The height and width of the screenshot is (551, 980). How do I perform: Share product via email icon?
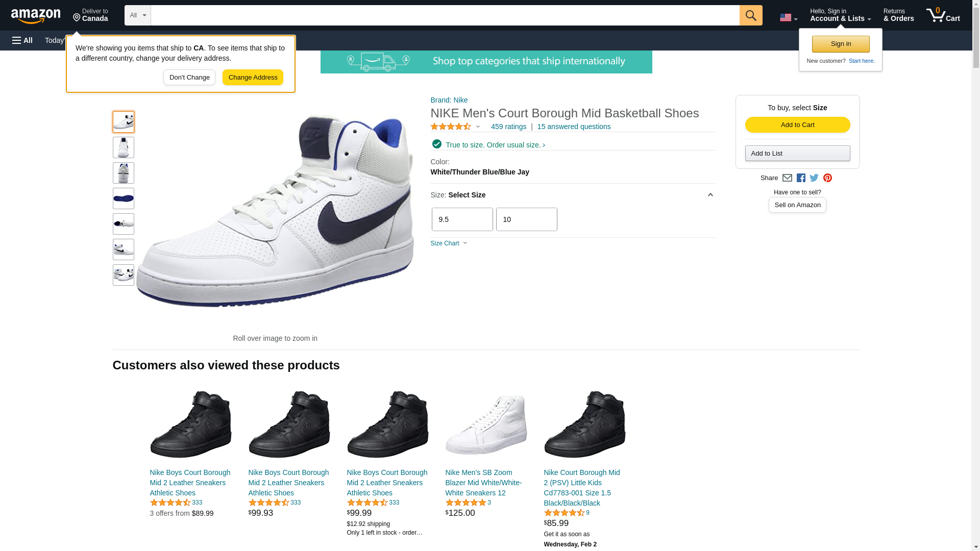pyautogui.click(x=787, y=178)
